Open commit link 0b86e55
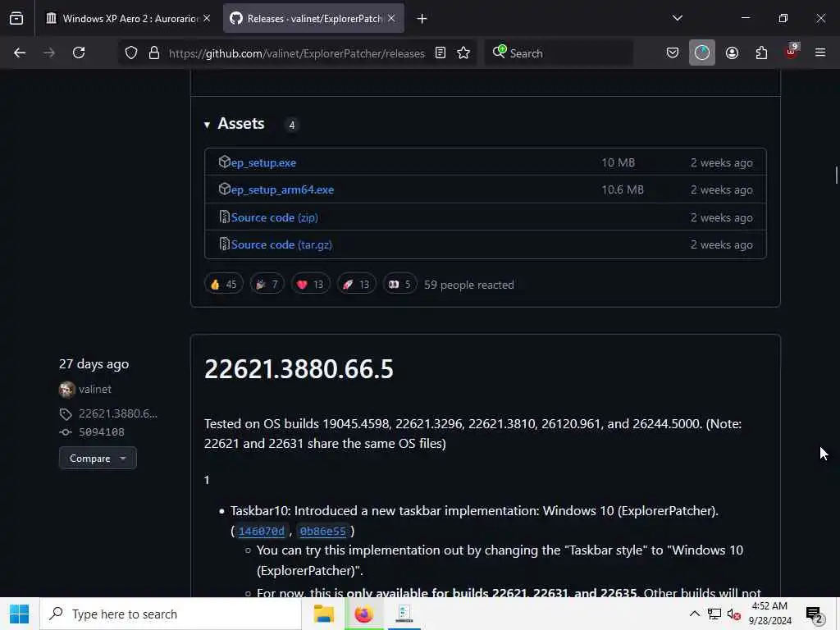 (323, 531)
